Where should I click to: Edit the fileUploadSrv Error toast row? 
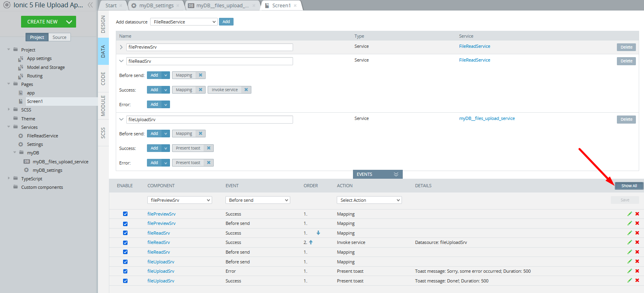tap(630, 271)
